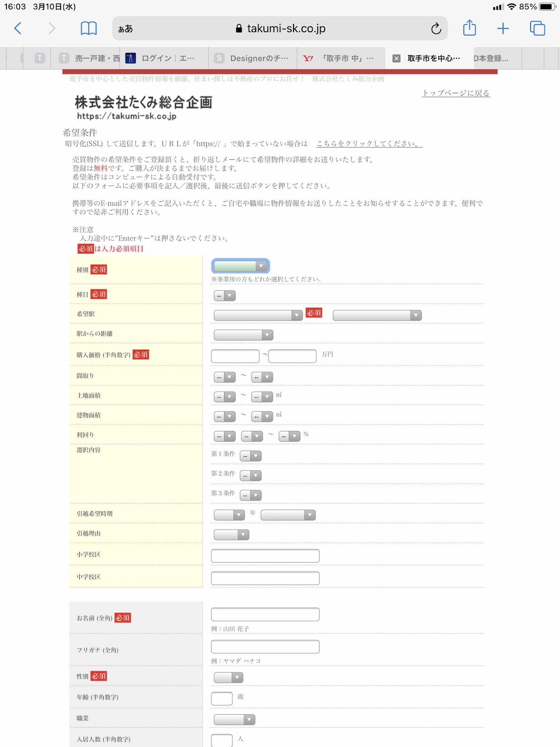Image resolution: width=560 pixels, height=747 pixels.
Task: Click the minimum 購入価格 input field
Action: [235, 356]
